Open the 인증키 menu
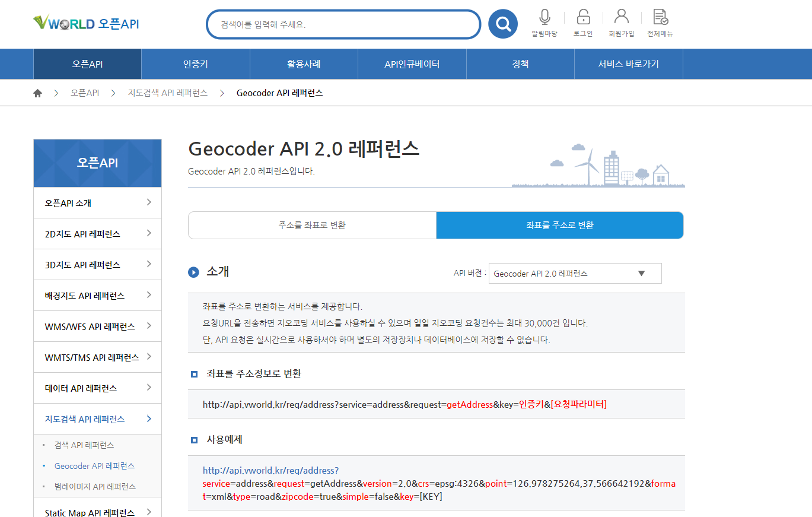This screenshot has height=517, width=812. pos(196,64)
